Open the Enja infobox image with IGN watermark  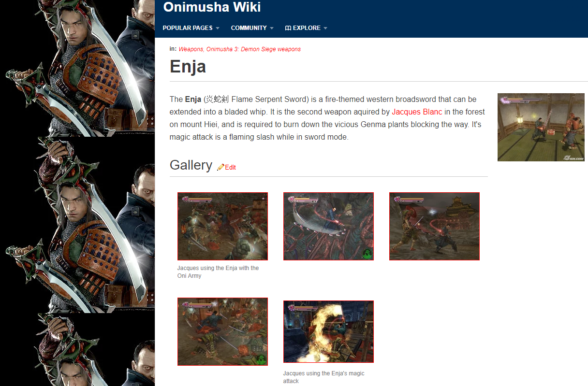(541, 127)
